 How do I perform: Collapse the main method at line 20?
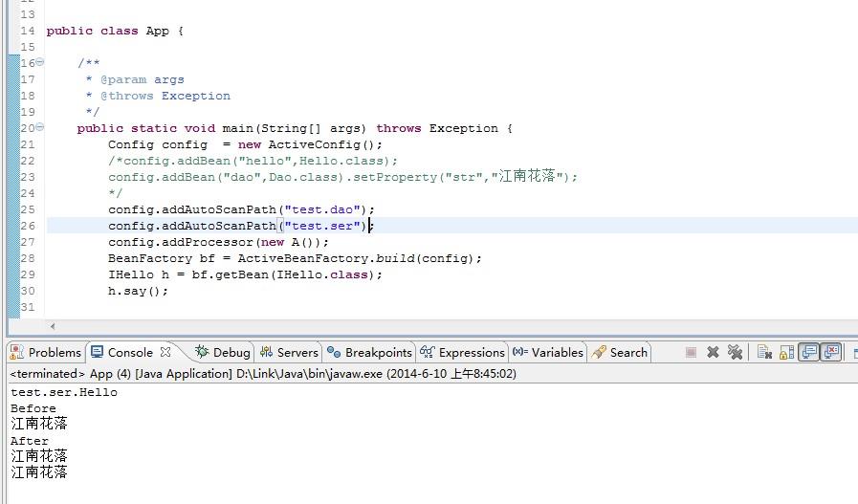click(40, 127)
